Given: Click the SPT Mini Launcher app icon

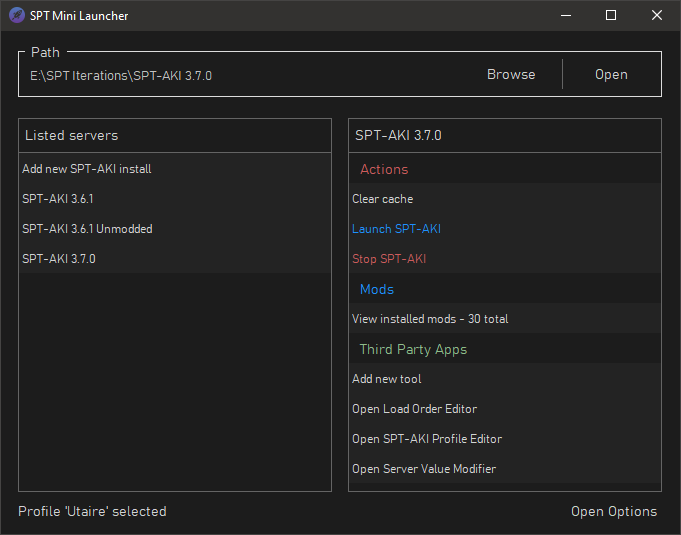Looking at the screenshot, I should [x=17, y=16].
